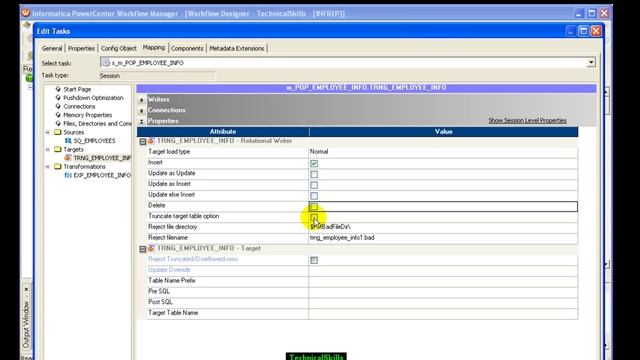Click the Pre SQL value field
Viewport: 640px width, 360px height.
coord(443,291)
